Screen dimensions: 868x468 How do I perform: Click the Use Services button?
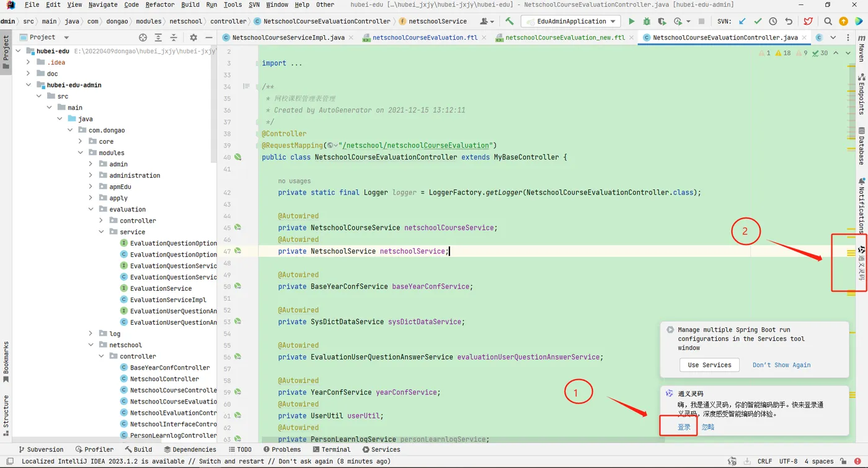coord(709,365)
